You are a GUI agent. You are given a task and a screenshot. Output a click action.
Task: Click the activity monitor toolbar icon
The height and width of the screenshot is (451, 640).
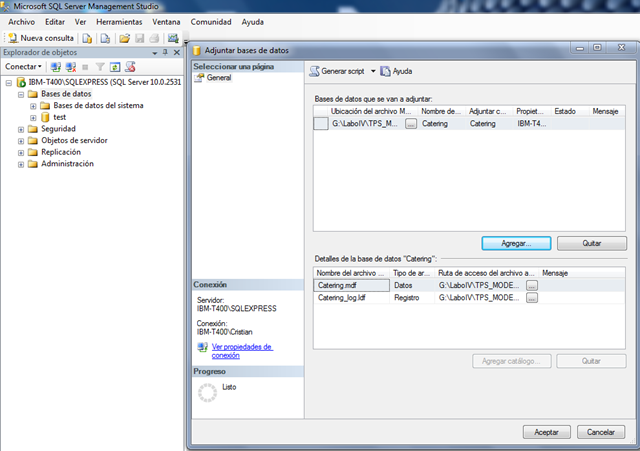point(173,38)
